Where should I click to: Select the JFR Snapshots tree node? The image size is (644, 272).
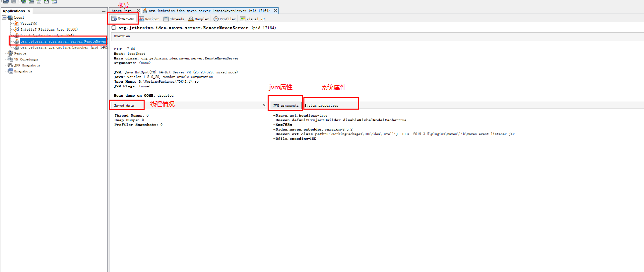(27, 65)
